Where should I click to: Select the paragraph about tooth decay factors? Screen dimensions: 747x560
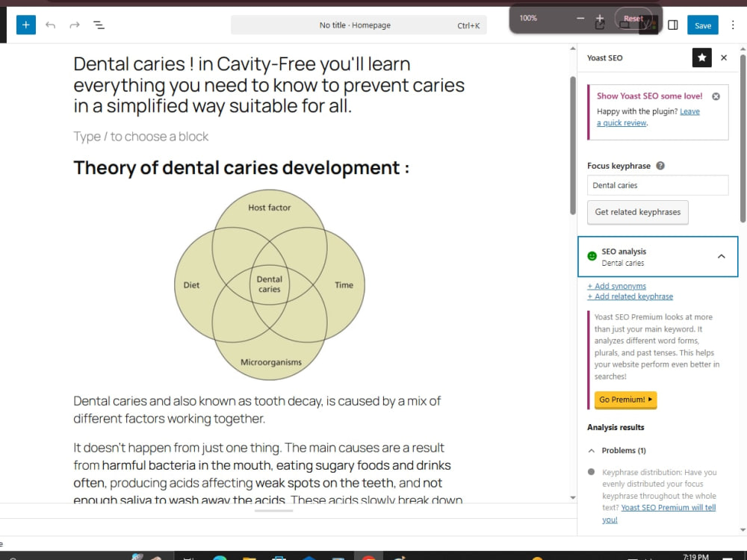click(x=257, y=409)
